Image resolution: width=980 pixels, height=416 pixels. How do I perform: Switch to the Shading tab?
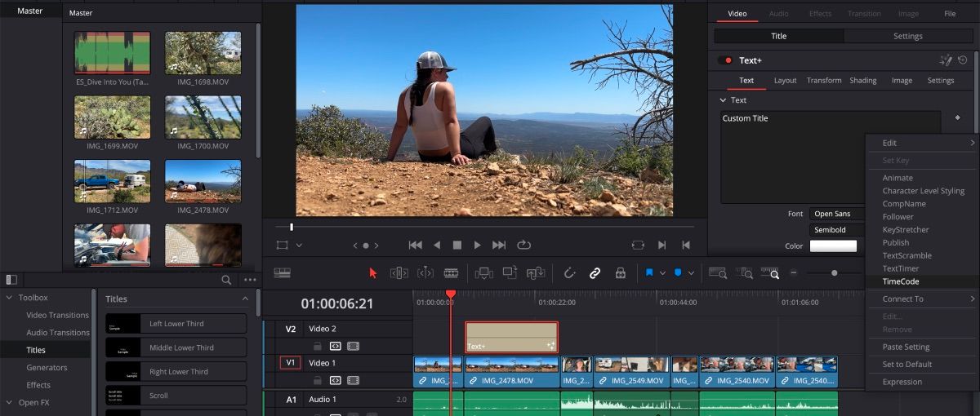coord(863,81)
